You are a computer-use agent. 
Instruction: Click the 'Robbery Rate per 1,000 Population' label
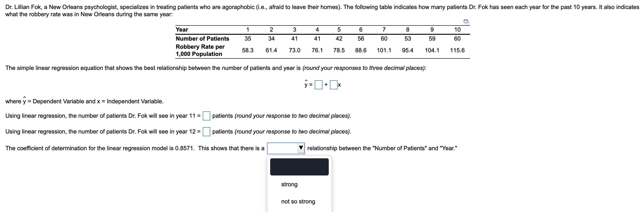pyautogui.click(x=200, y=50)
